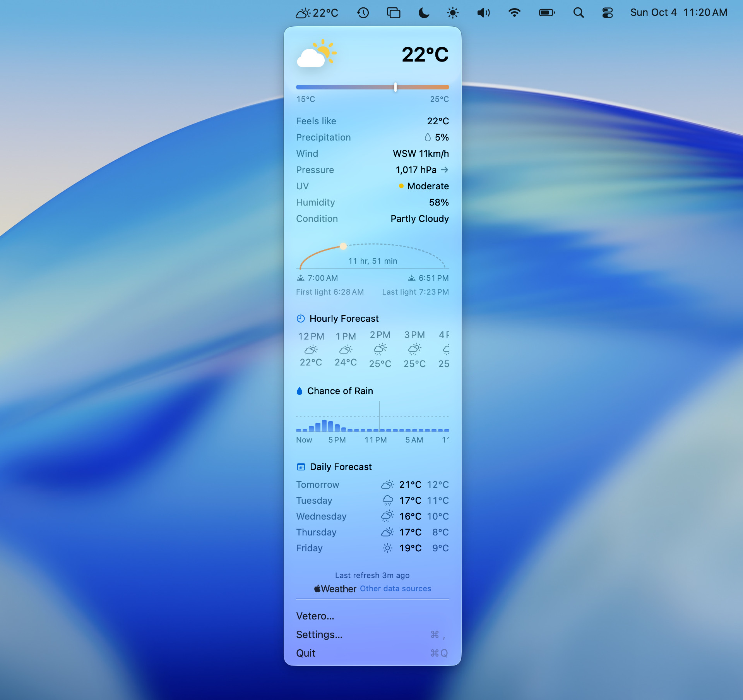Image resolution: width=743 pixels, height=700 pixels.
Task: Click the UV Moderate value
Action: click(424, 186)
